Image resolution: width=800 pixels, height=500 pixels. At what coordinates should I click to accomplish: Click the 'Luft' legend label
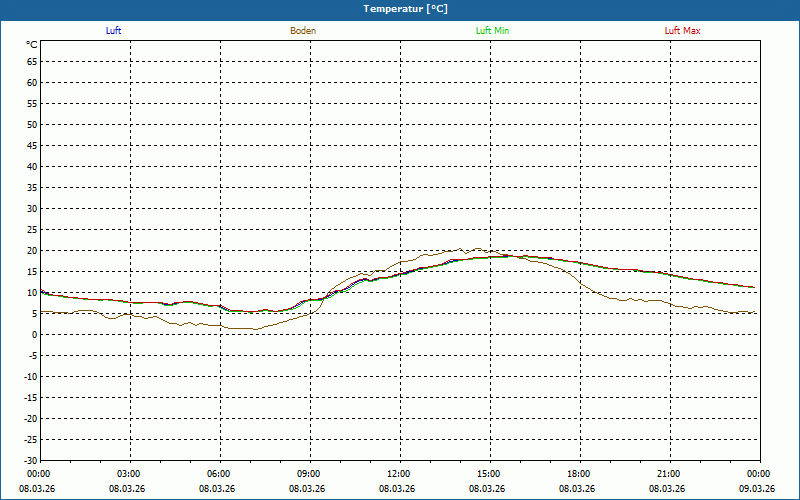point(113,31)
